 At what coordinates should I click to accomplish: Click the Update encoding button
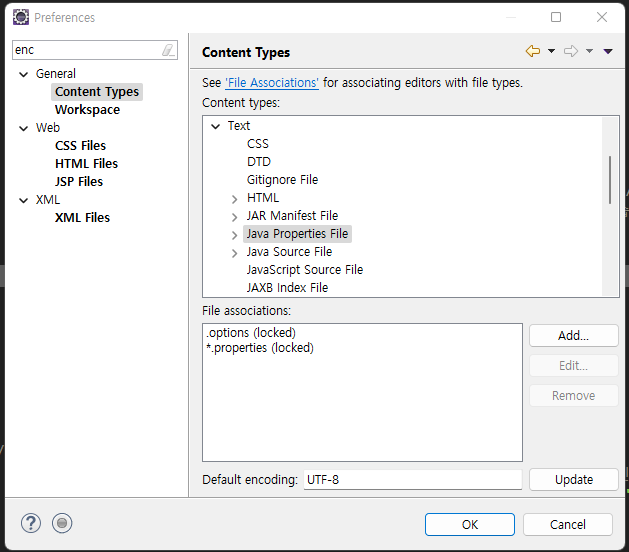click(x=574, y=479)
